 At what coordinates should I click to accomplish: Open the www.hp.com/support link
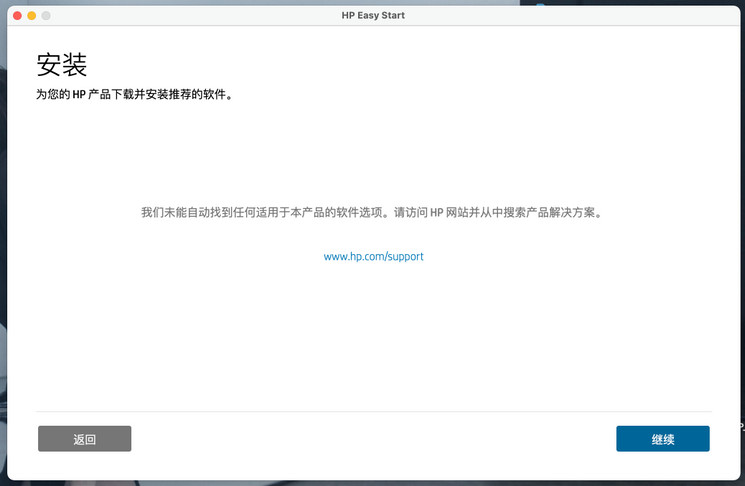373,257
